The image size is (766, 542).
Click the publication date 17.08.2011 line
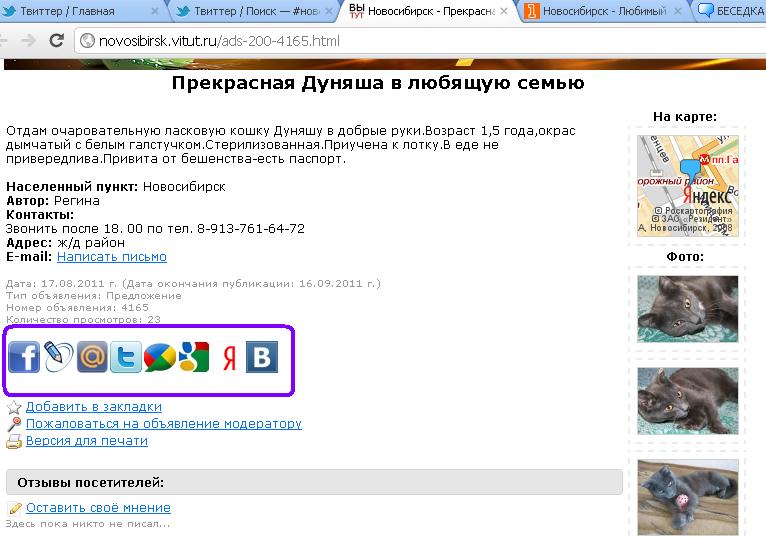tap(193, 283)
